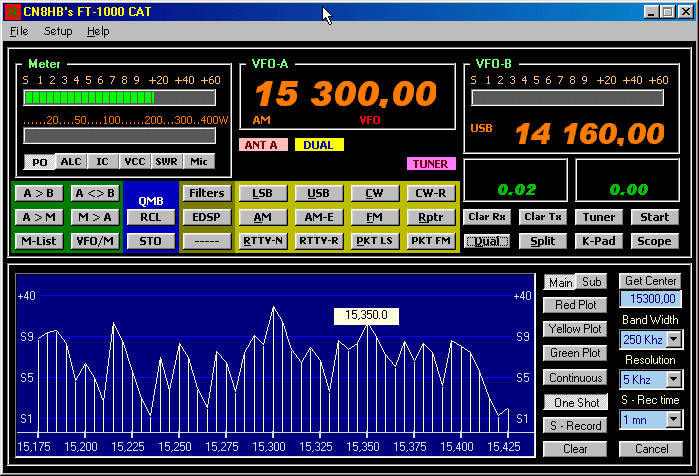Select the SWR meter mode
Image resolution: width=699 pixels, height=476 pixels.
[x=167, y=161]
